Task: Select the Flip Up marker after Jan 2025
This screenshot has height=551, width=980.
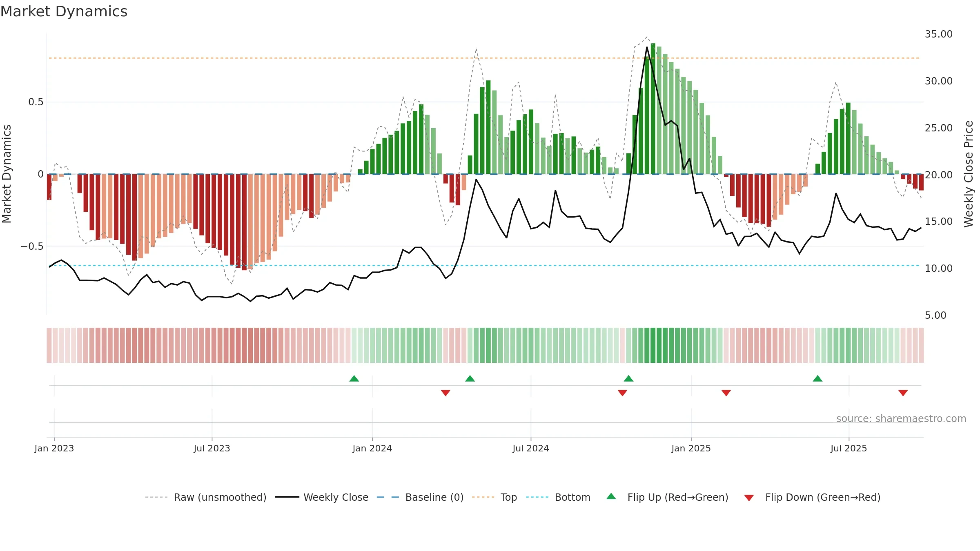Action: (817, 378)
